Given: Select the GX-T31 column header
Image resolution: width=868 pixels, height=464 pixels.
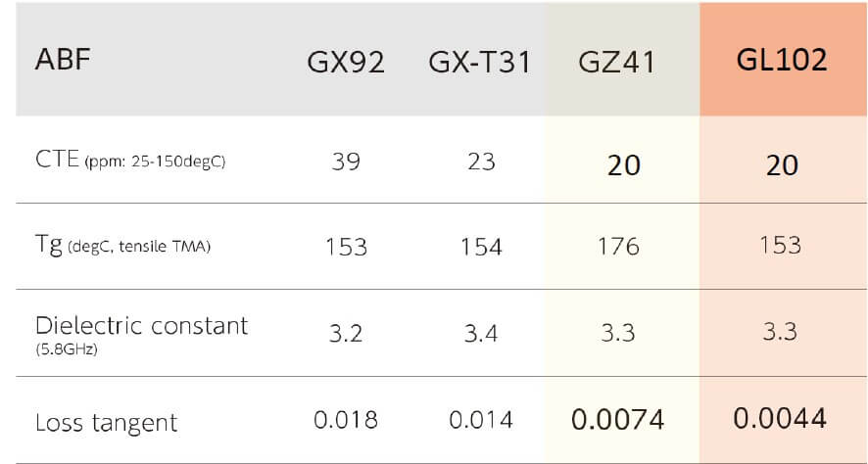Looking at the screenshot, I should (480, 63).
